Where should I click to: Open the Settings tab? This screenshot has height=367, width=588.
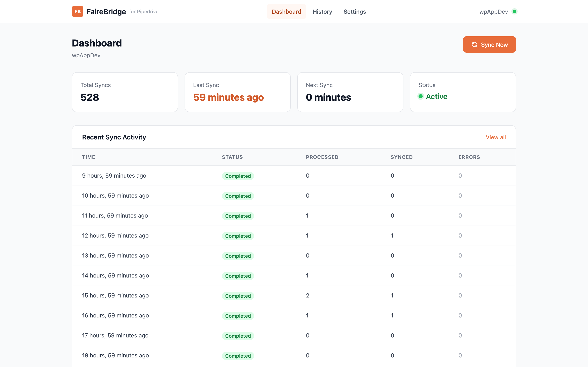point(355,11)
